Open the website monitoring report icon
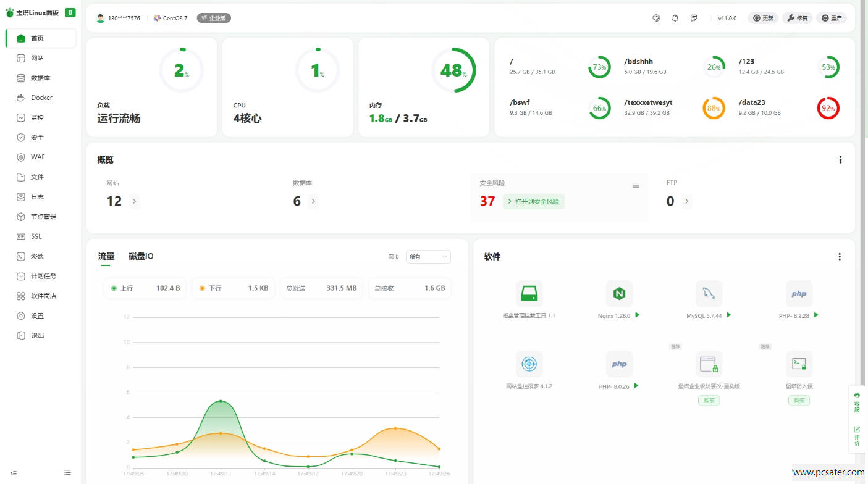Image resolution: width=868 pixels, height=484 pixels. coord(529,364)
